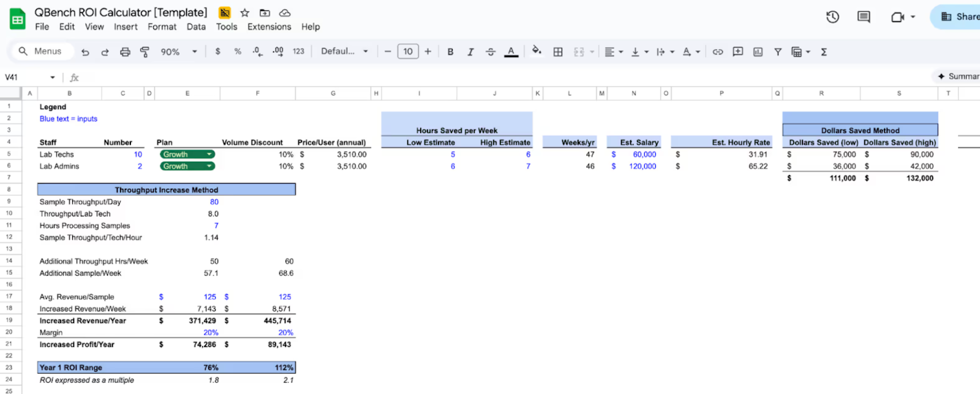
Task: Increase decimal places
Action: [x=277, y=51]
